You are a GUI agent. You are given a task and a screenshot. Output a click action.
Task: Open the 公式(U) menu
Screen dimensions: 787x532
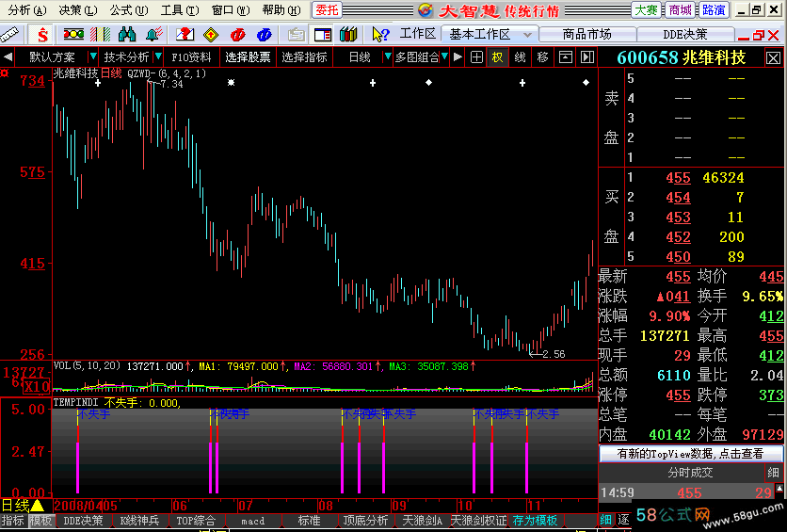pyautogui.click(x=129, y=10)
